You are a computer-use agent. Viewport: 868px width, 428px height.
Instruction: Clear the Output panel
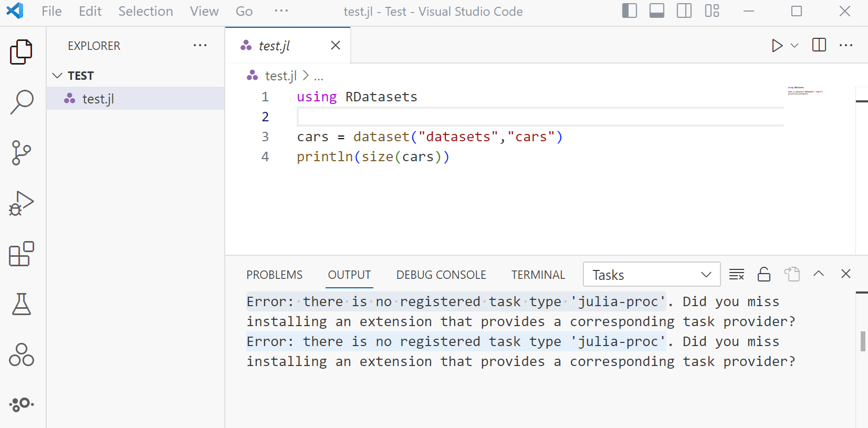(x=737, y=274)
